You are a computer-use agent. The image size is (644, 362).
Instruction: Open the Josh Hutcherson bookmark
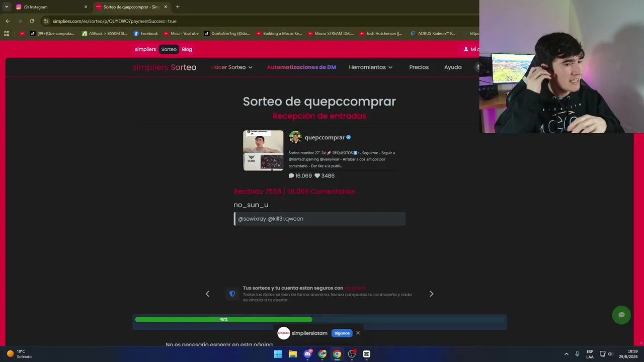click(381, 34)
